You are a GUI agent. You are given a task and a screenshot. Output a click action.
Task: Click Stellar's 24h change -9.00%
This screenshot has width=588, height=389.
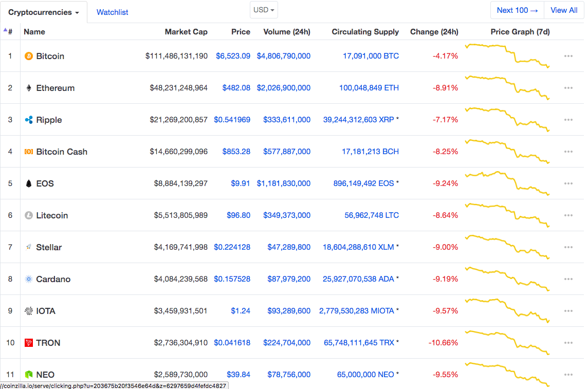(x=445, y=247)
